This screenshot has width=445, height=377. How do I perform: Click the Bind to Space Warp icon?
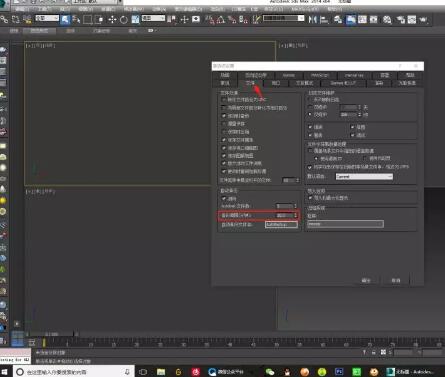27,20
